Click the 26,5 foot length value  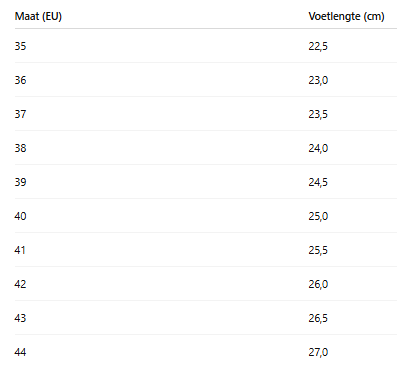pos(318,318)
